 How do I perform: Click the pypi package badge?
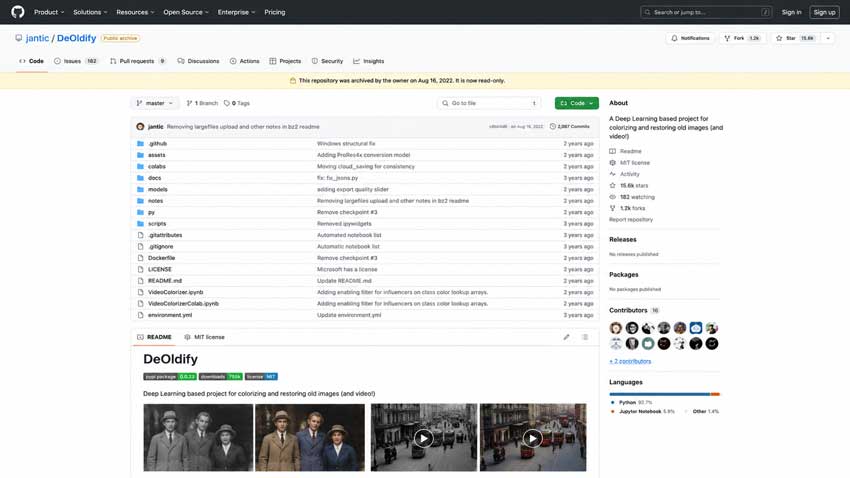170,376
